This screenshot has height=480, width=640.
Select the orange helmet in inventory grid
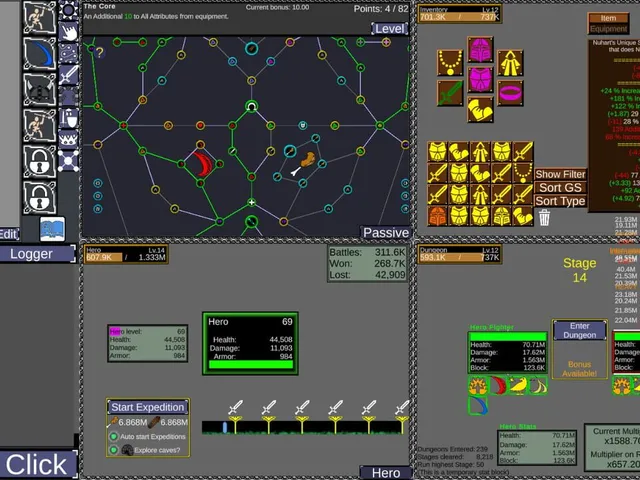tap(438, 216)
